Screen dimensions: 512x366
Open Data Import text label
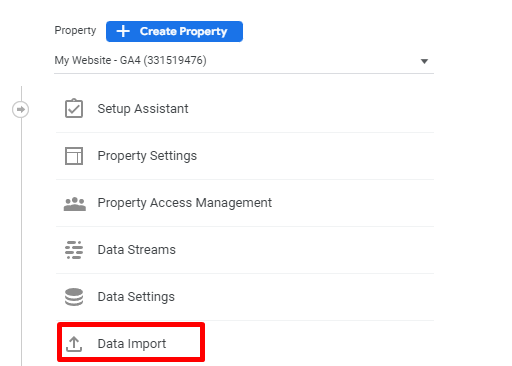click(132, 344)
